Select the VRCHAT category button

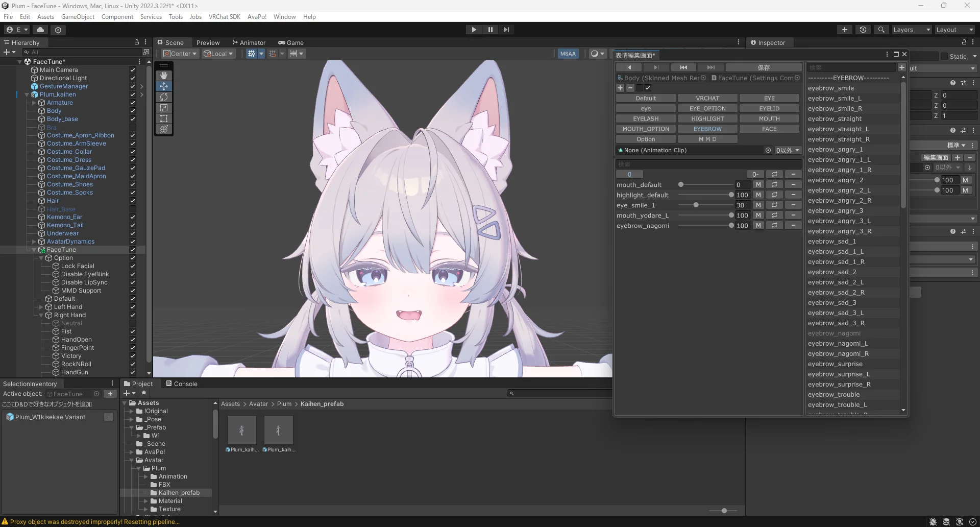tap(707, 98)
